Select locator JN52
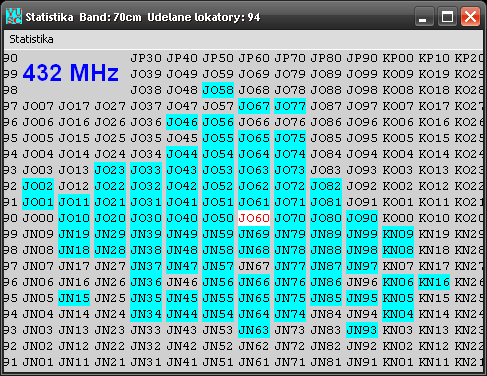This screenshot has width=487, height=376. pyautogui.click(x=218, y=346)
